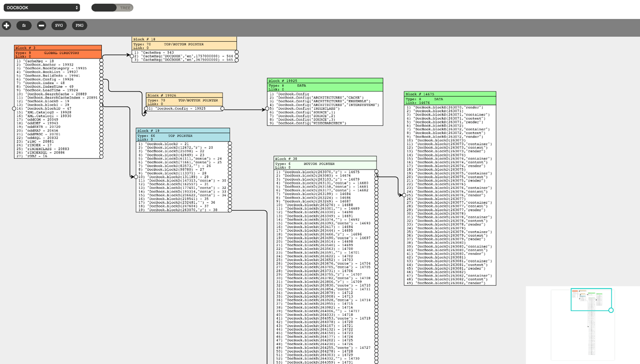Viewport: 640px width, 364px height.
Task: Export diagram as PNG
Action: 79,26
